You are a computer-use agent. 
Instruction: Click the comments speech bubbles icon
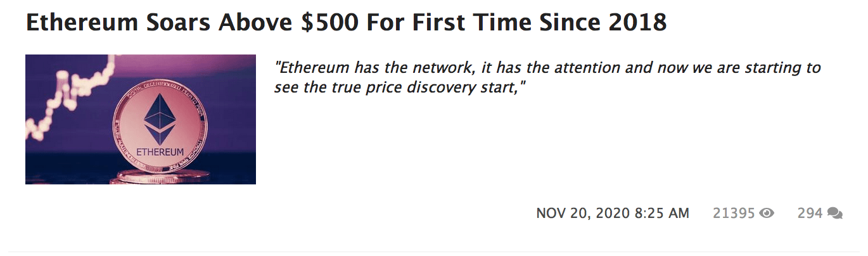pyautogui.click(x=834, y=214)
